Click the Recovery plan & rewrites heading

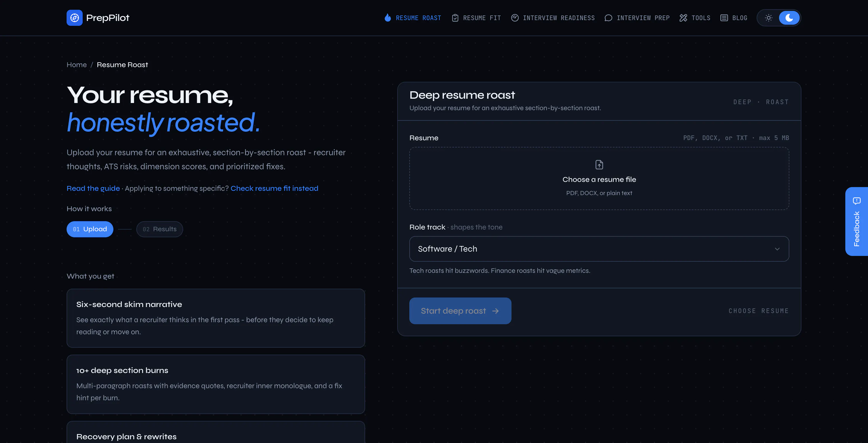[x=126, y=437]
